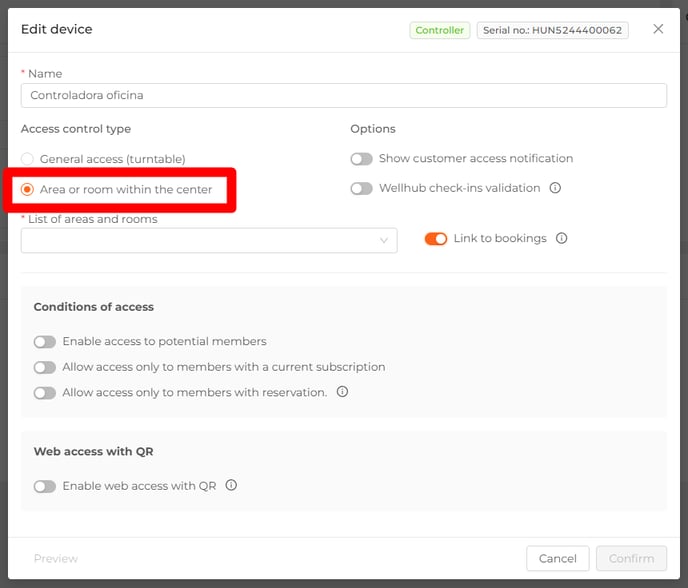Click the Preview link

[x=56, y=558]
